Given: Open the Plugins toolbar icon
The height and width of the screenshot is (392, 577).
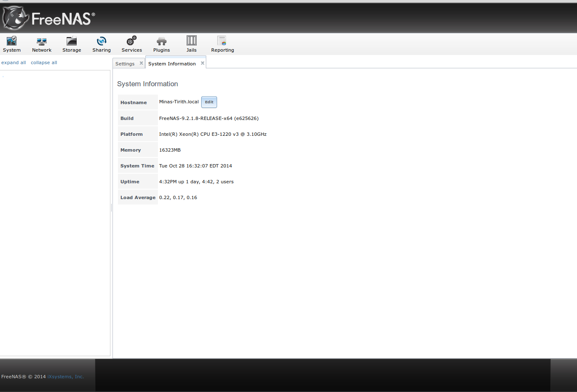Looking at the screenshot, I should click(162, 44).
